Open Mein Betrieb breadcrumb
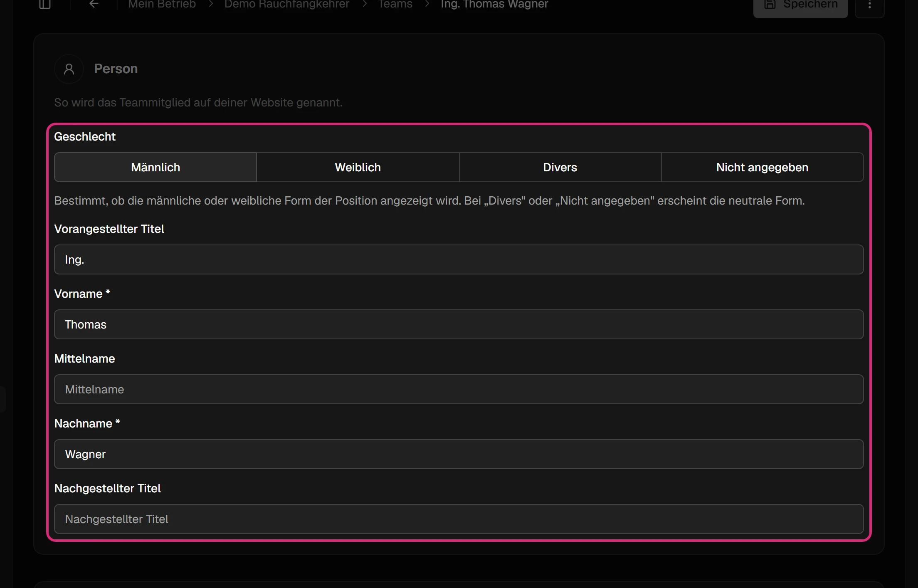 (x=162, y=4)
